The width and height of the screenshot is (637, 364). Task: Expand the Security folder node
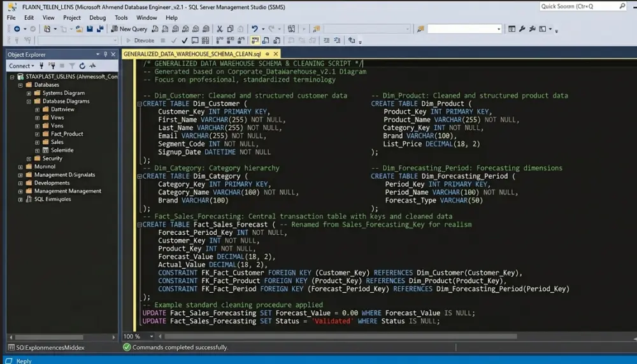pos(29,158)
